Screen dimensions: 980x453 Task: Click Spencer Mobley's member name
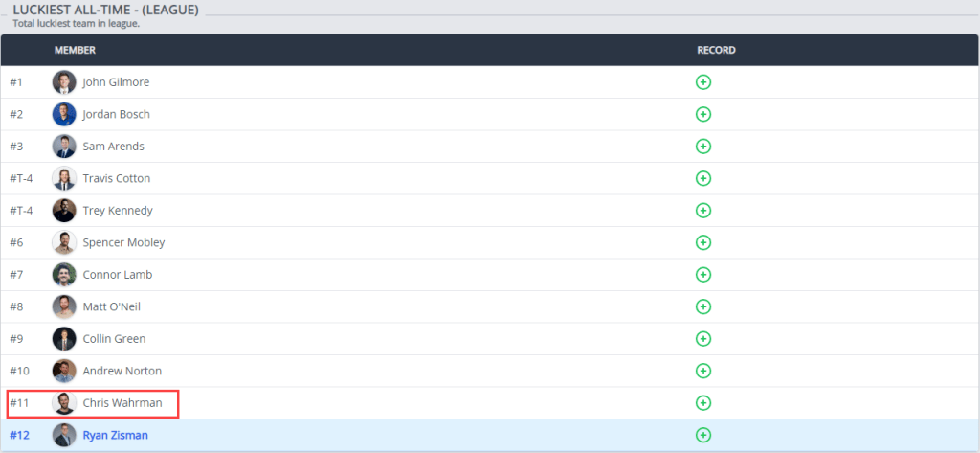tap(123, 242)
